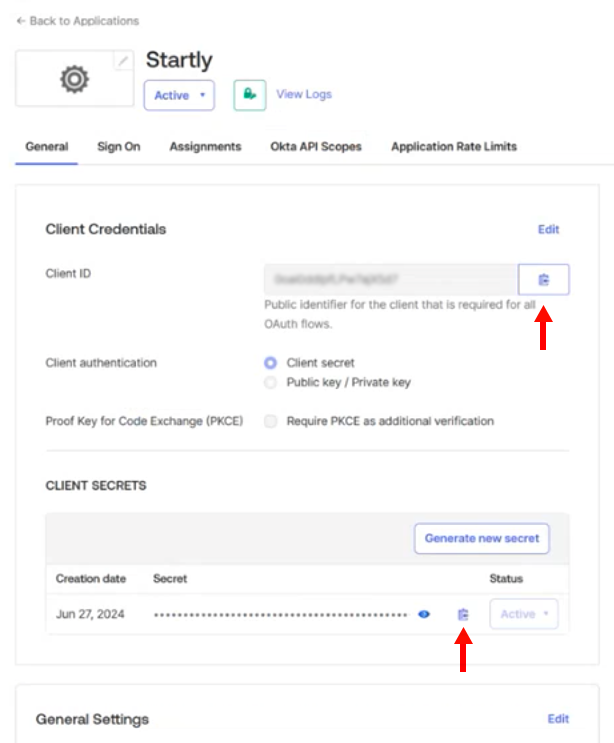Enable Require PKCE checkbox

271,421
